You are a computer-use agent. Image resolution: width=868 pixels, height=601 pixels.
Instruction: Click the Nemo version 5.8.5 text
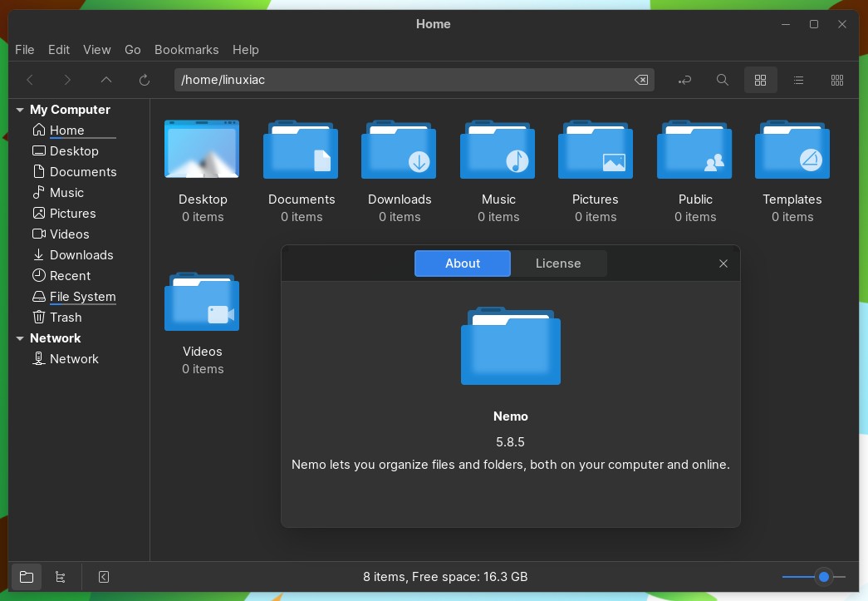tap(510, 442)
